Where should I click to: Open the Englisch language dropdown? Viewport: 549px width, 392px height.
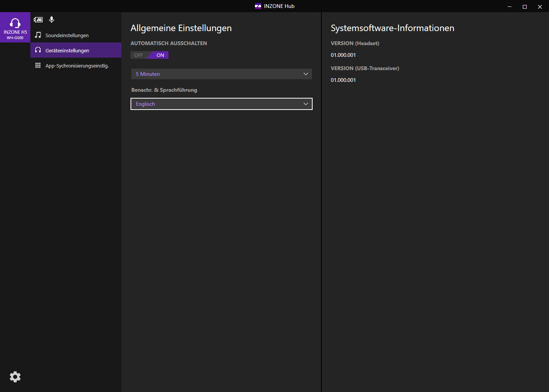pyautogui.click(x=221, y=104)
